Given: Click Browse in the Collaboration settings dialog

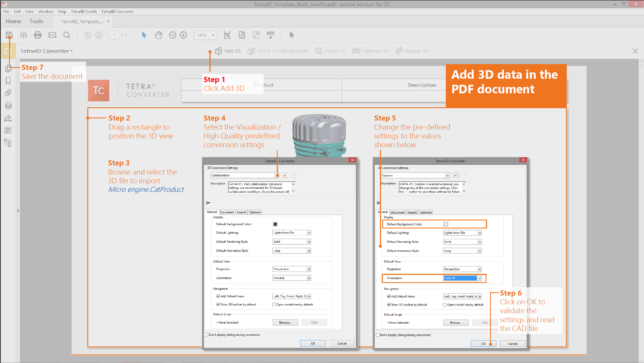Looking at the screenshot, I should tap(285, 322).
